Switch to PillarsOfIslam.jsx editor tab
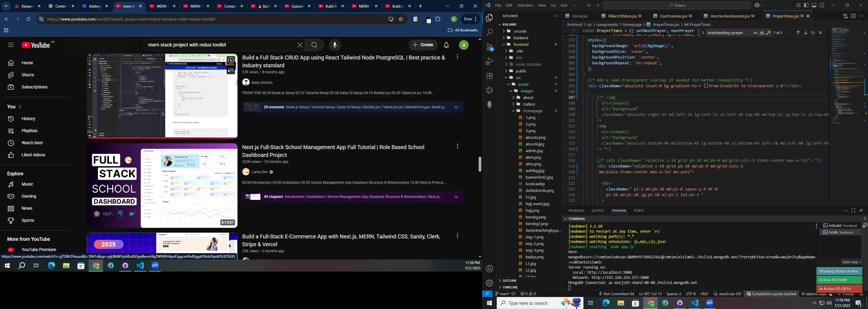Image resolution: width=868 pixels, height=309 pixels. [624, 16]
